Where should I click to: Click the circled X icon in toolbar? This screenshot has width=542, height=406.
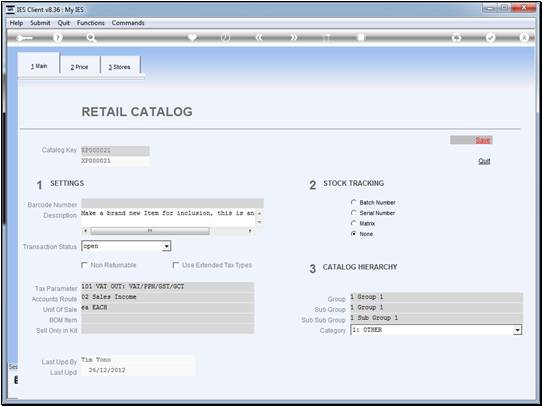[x=524, y=38]
